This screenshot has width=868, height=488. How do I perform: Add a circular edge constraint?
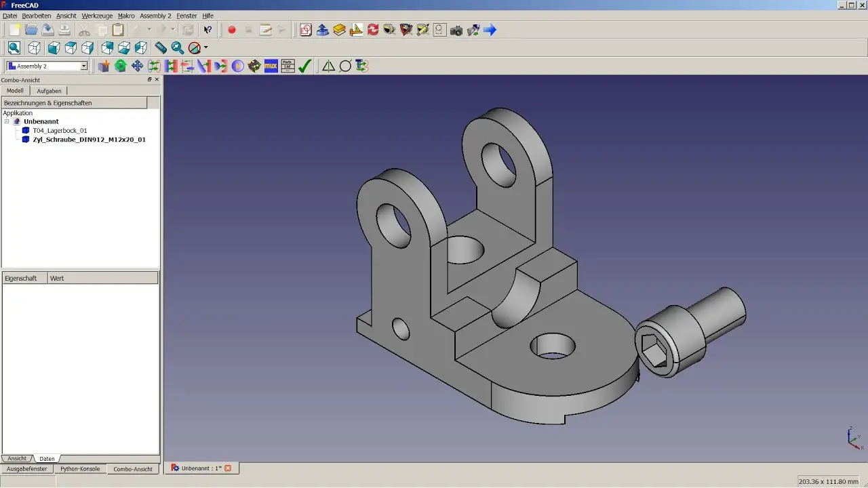(x=154, y=66)
